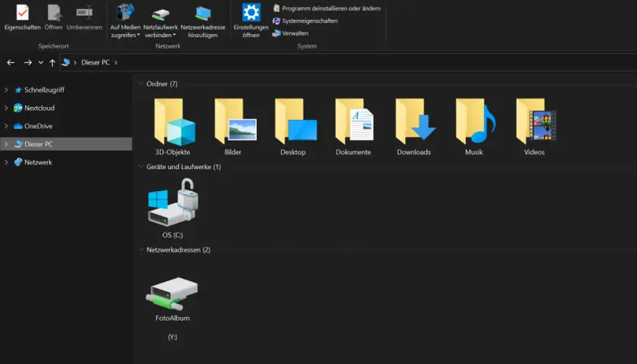
Task: Click the Eigenschaften ribbon icon
Action: click(22, 13)
